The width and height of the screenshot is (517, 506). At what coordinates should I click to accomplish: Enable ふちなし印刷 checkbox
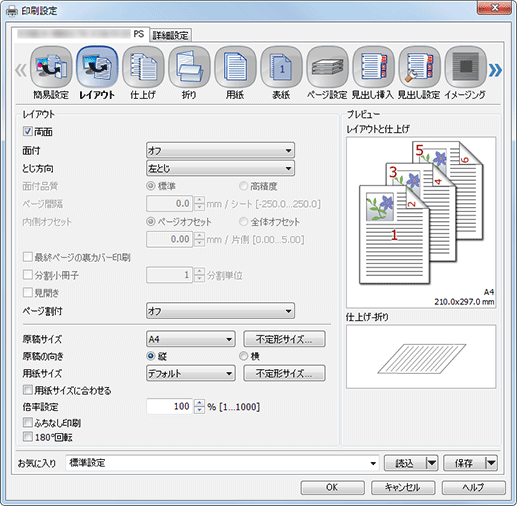tap(28, 423)
